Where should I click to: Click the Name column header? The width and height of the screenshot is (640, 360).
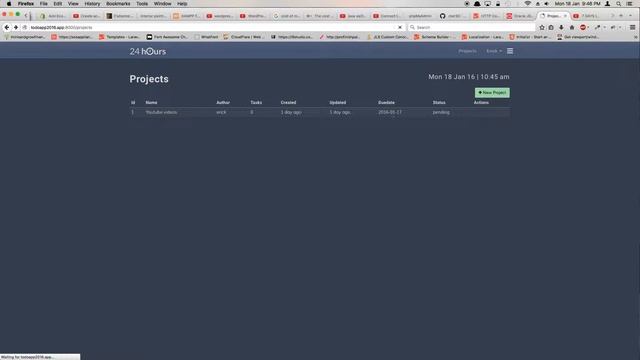pos(151,102)
